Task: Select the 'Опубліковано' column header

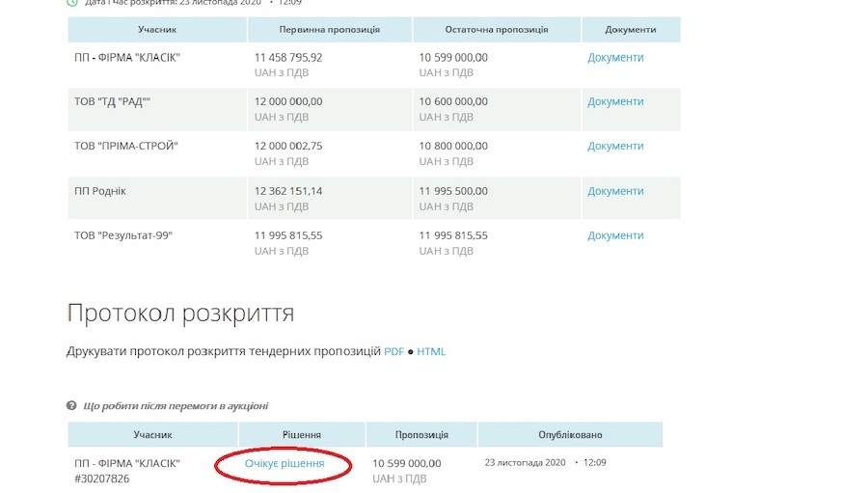Action: click(570, 435)
